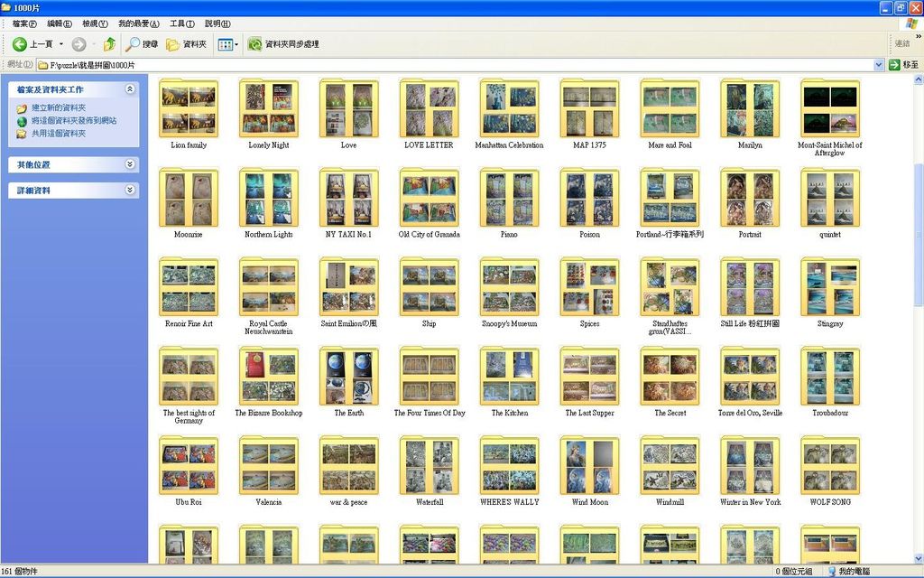Screen dimensions: 924x578
Task: Open the 工具(T) menu
Action: coord(182,23)
